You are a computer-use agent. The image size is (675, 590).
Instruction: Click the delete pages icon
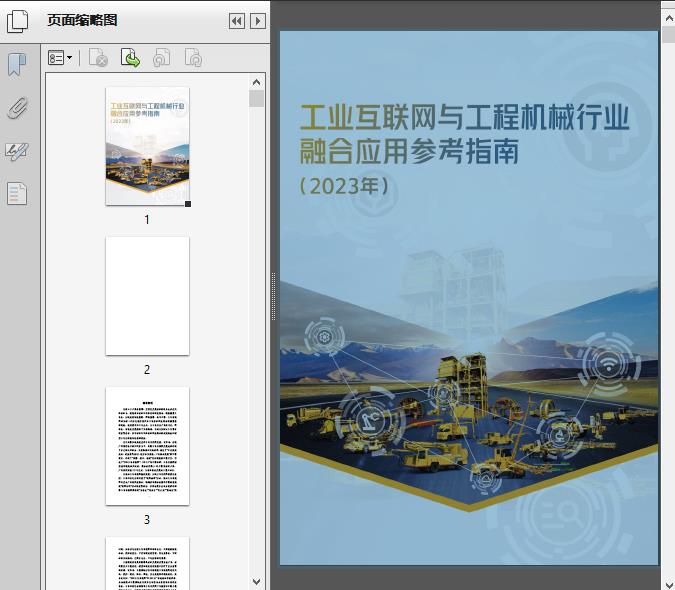tap(98, 58)
